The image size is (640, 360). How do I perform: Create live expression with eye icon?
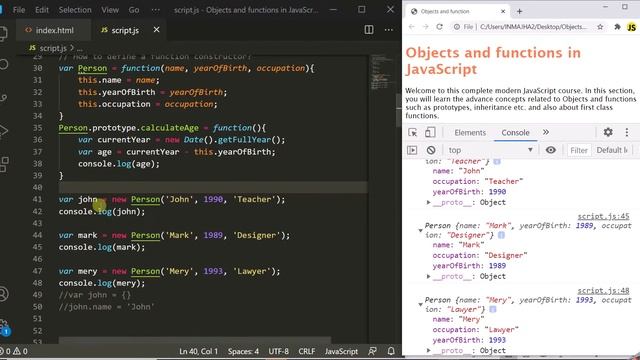(x=551, y=150)
